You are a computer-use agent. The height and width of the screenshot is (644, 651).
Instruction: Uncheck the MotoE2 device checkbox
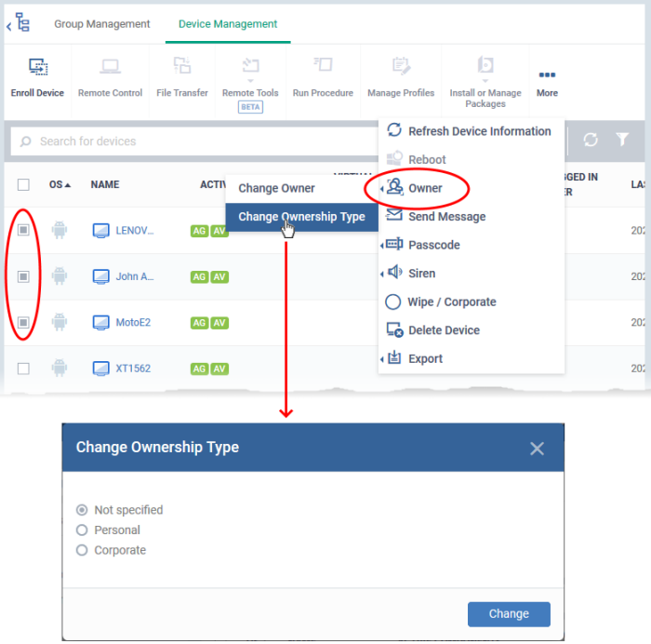coord(23,322)
